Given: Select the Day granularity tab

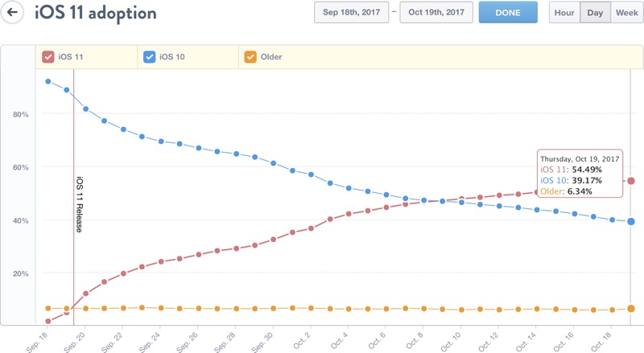Looking at the screenshot, I should pyautogui.click(x=595, y=13).
